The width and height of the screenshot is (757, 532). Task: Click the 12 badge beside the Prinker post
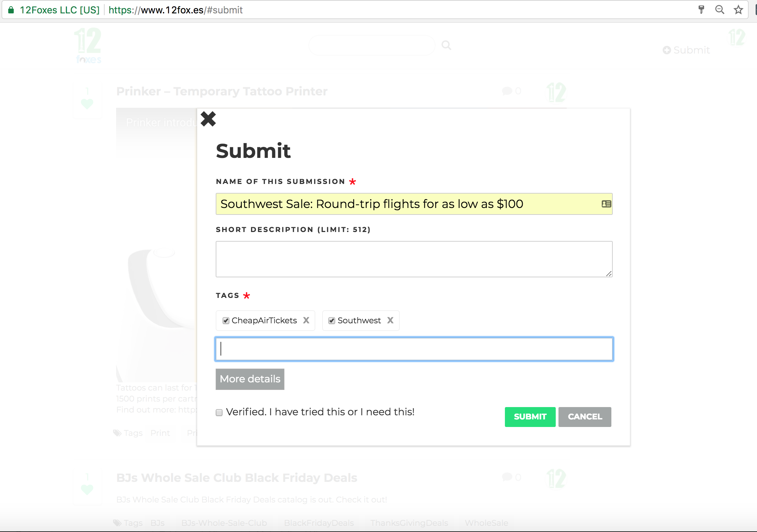[556, 92]
